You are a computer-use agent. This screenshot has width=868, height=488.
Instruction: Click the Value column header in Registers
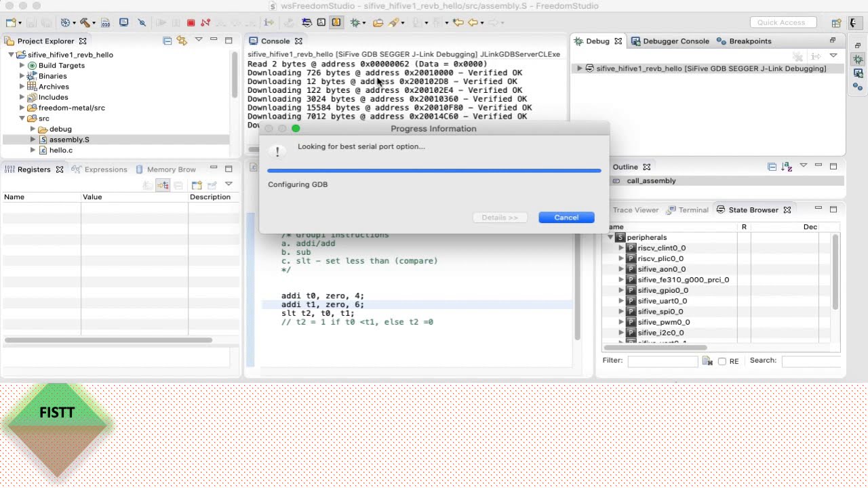(134, 197)
